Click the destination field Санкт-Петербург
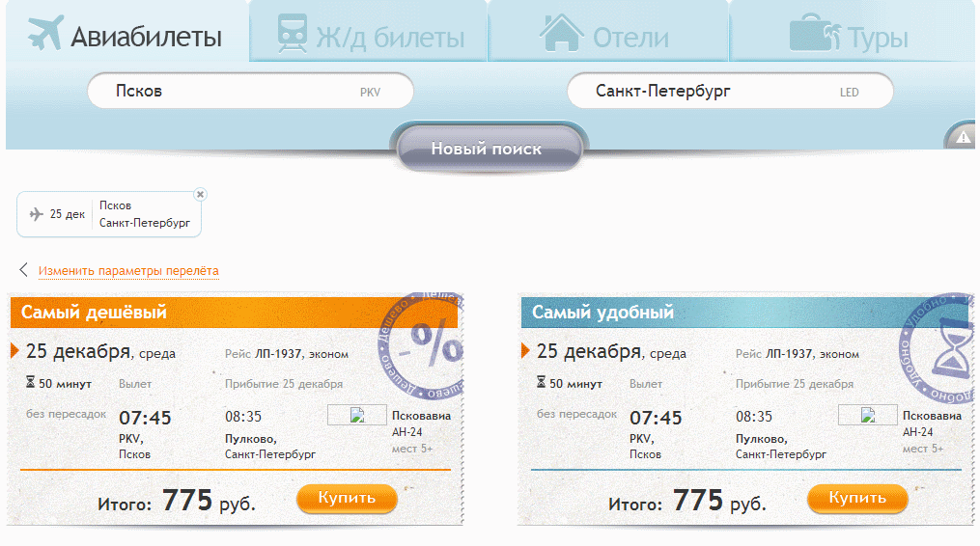Image resolution: width=980 pixels, height=546 pixels. click(730, 92)
